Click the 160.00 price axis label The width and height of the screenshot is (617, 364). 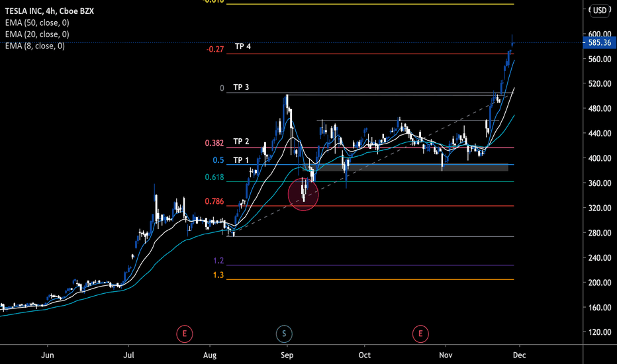click(599, 307)
